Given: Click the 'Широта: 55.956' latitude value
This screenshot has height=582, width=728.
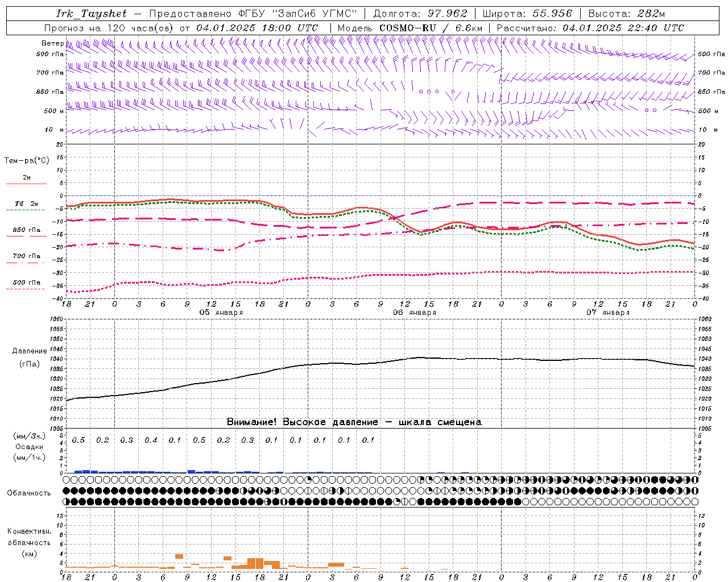Looking at the screenshot, I should pyautogui.click(x=527, y=14).
